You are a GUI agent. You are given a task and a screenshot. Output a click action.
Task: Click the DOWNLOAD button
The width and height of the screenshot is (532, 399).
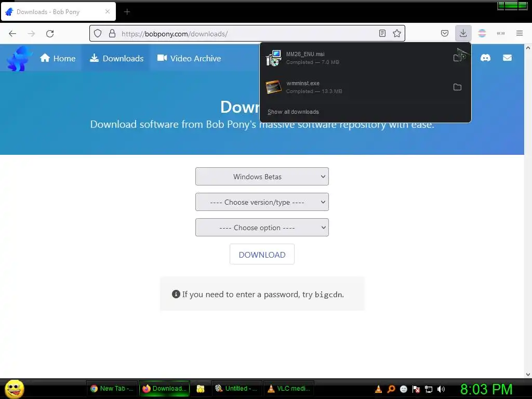tap(262, 255)
